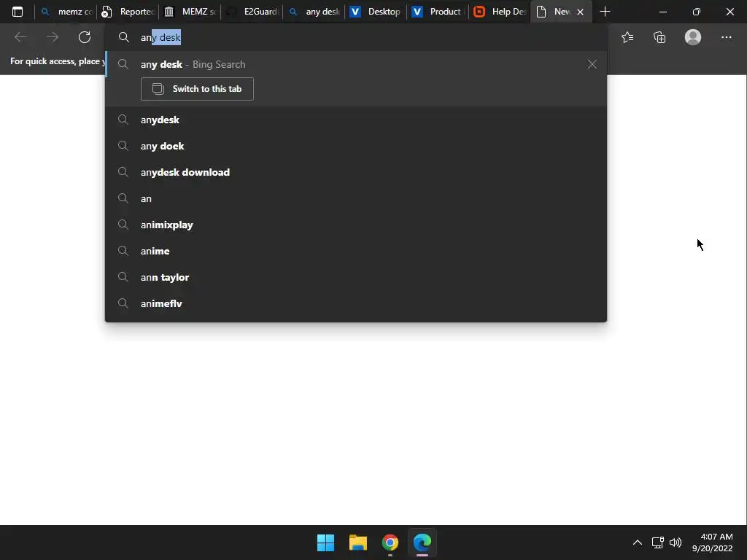Open the Collections icon
747x560 pixels.
[659, 37]
